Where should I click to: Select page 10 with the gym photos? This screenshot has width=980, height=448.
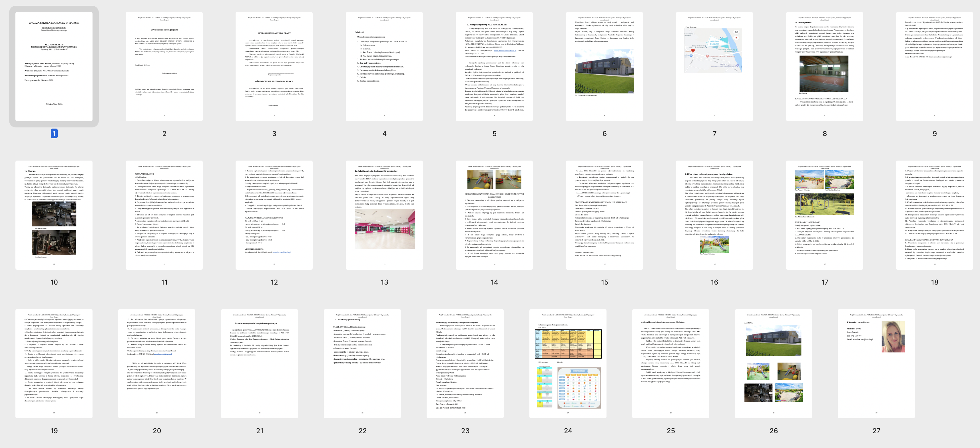click(54, 215)
